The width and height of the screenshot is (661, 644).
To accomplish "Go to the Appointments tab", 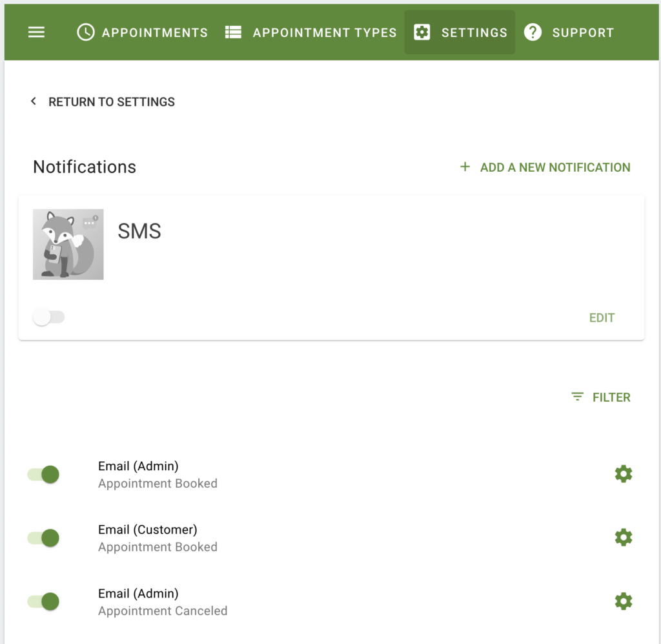I will (142, 32).
